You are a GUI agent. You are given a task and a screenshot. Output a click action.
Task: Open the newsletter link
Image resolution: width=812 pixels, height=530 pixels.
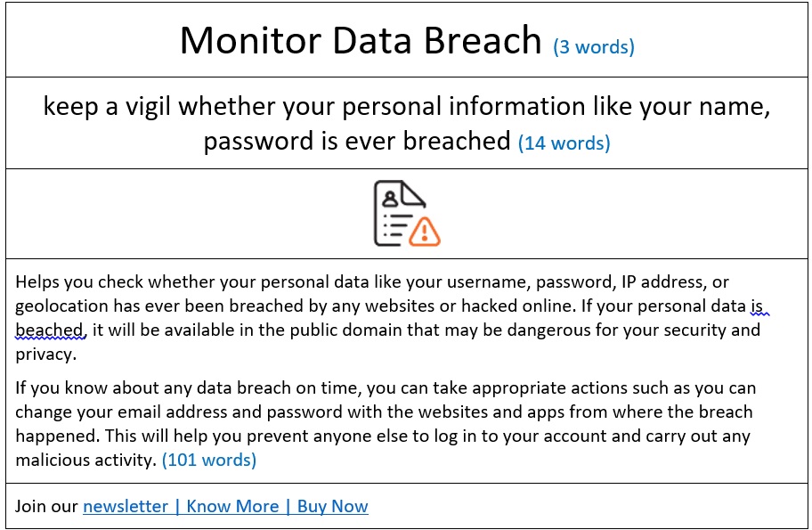pos(126,506)
